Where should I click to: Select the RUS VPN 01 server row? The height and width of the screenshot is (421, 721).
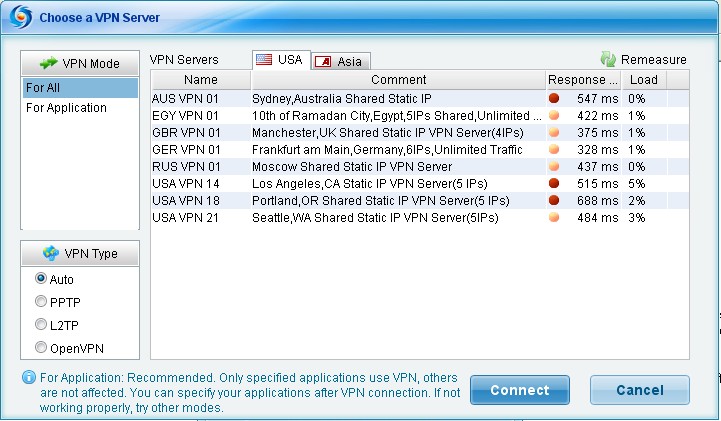(420, 166)
